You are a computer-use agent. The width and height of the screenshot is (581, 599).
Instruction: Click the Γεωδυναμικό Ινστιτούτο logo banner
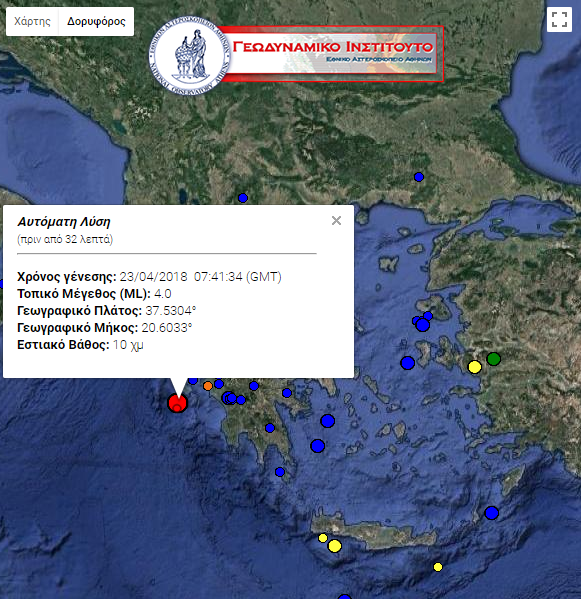coord(296,55)
